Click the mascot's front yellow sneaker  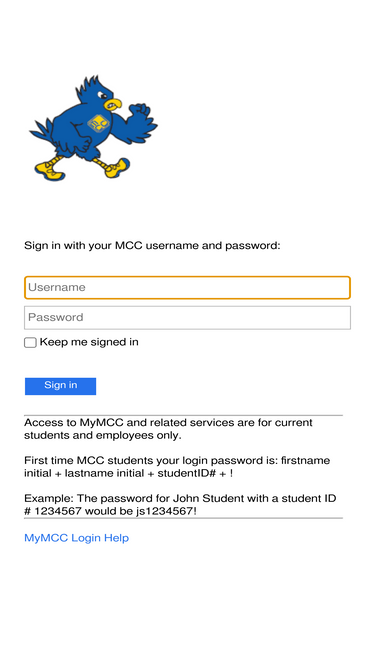(x=117, y=168)
